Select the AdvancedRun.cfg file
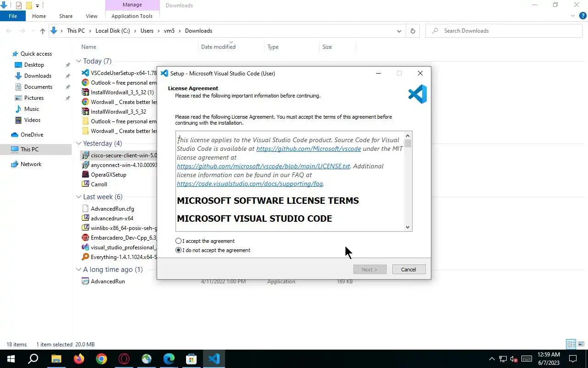This screenshot has height=368, width=588. point(113,209)
